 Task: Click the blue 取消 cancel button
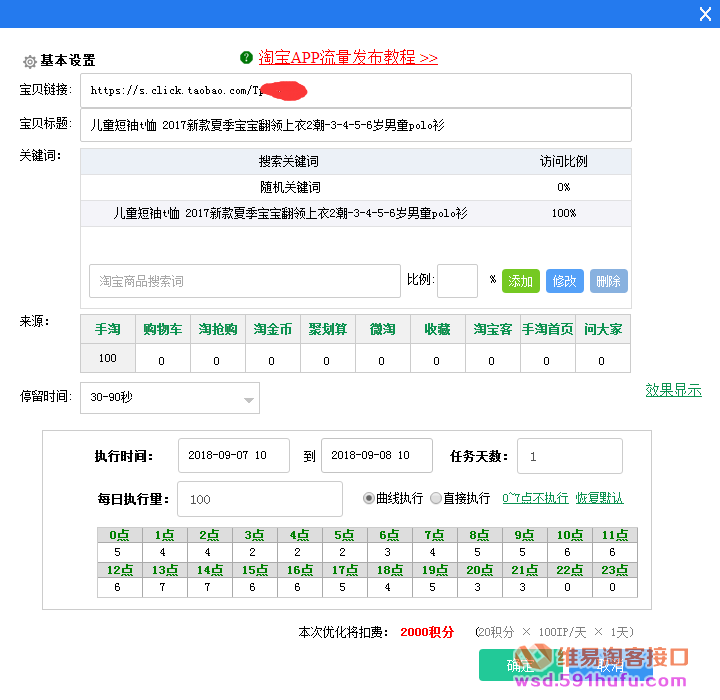[611, 665]
